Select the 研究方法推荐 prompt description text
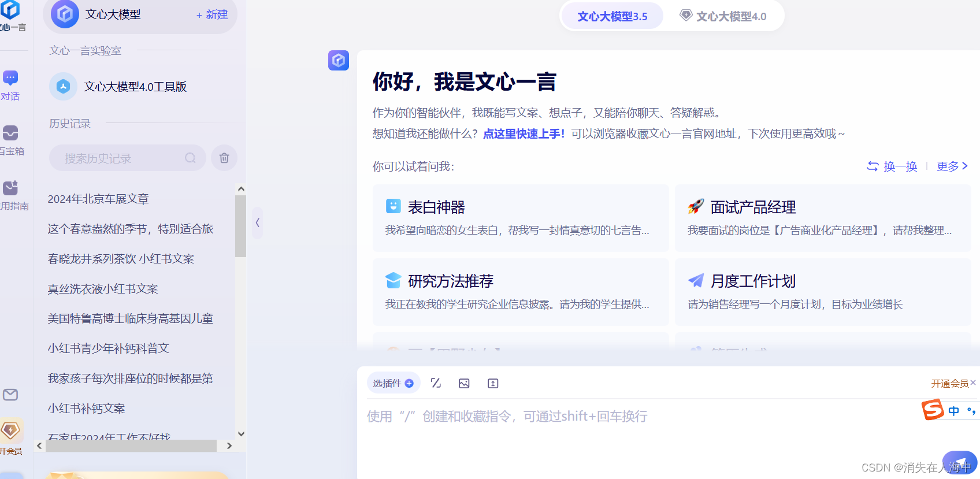This screenshot has height=479, width=980. 517,304
